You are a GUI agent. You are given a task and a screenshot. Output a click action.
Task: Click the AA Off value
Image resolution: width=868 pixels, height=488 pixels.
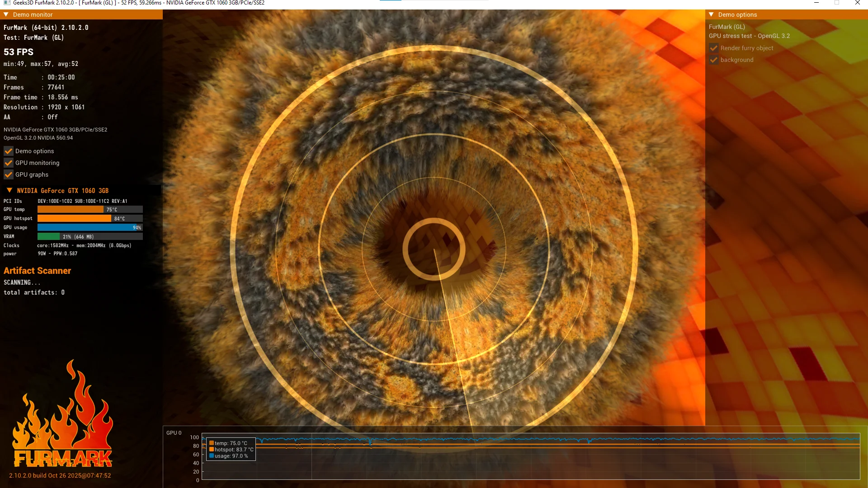[52, 117]
